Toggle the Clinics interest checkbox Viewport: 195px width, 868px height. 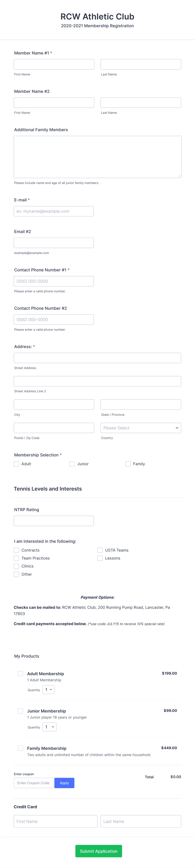click(x=16, y=566)
